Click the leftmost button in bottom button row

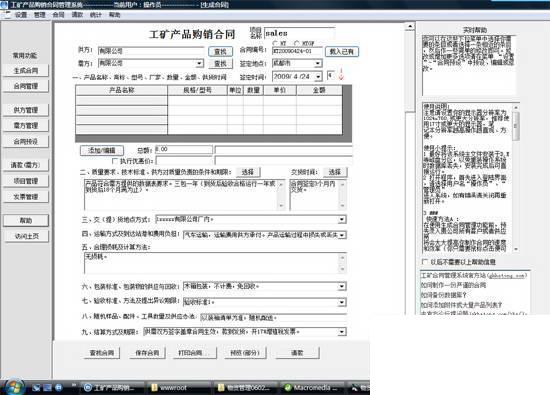102,353
